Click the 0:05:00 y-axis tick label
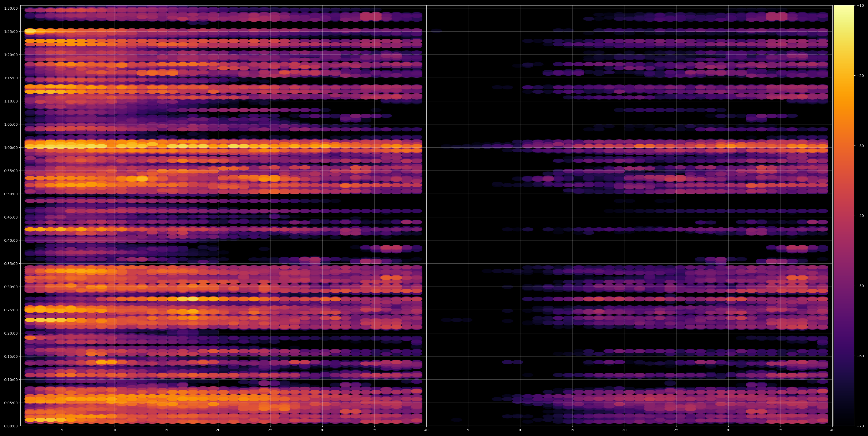The image size is (868, 436). pyautogui.click(x=11, y=403)
